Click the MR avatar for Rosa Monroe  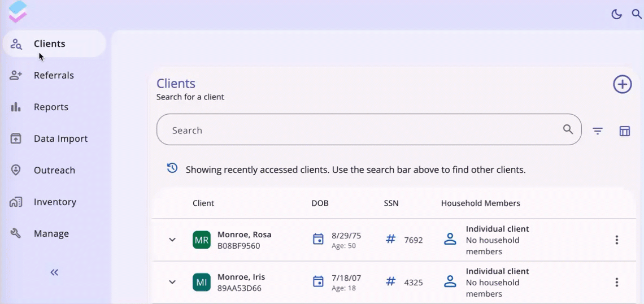coord(202,240)
